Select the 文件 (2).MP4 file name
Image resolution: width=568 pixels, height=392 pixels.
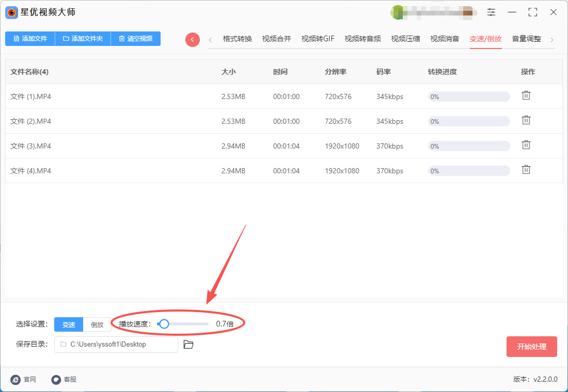pyautogui.click(x=30, y=121)
